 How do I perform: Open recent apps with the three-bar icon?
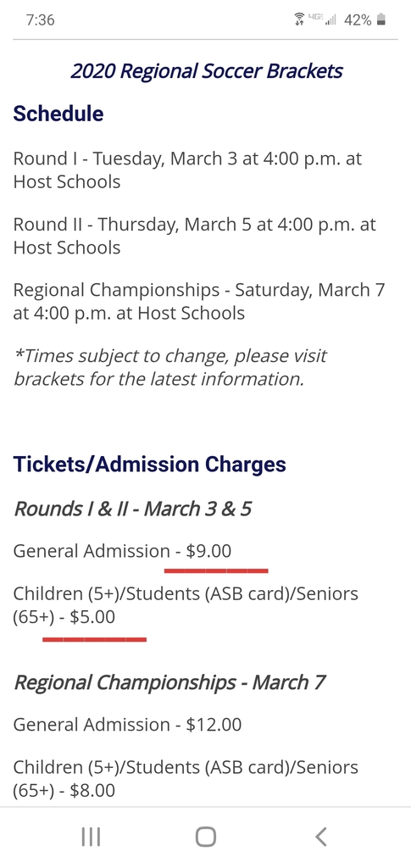[91, 837]
